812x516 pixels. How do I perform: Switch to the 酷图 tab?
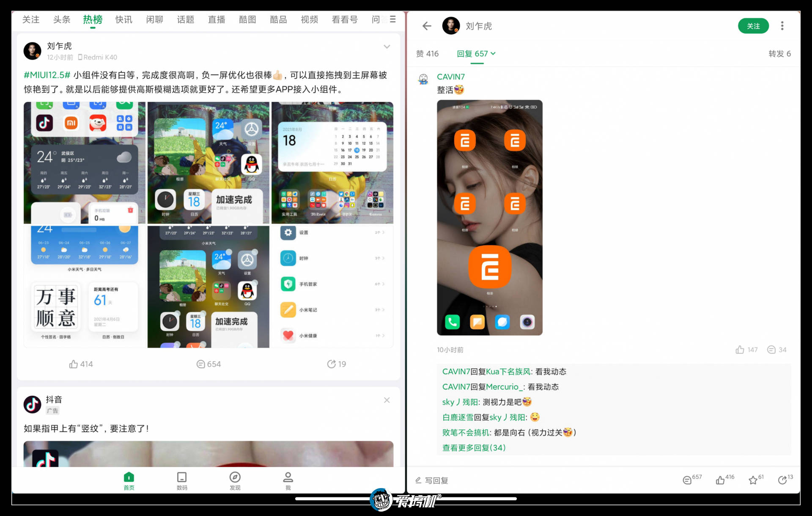(x=247, y=19)
